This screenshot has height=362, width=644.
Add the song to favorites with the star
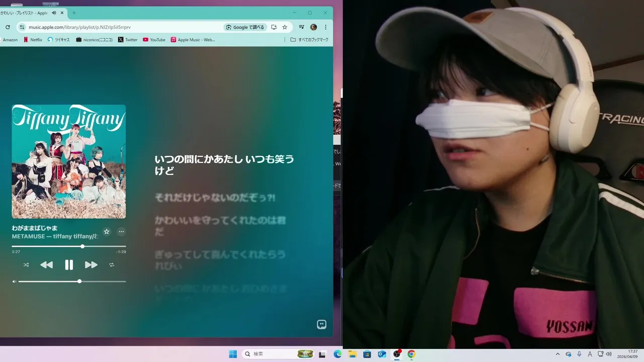click(106, 232)
